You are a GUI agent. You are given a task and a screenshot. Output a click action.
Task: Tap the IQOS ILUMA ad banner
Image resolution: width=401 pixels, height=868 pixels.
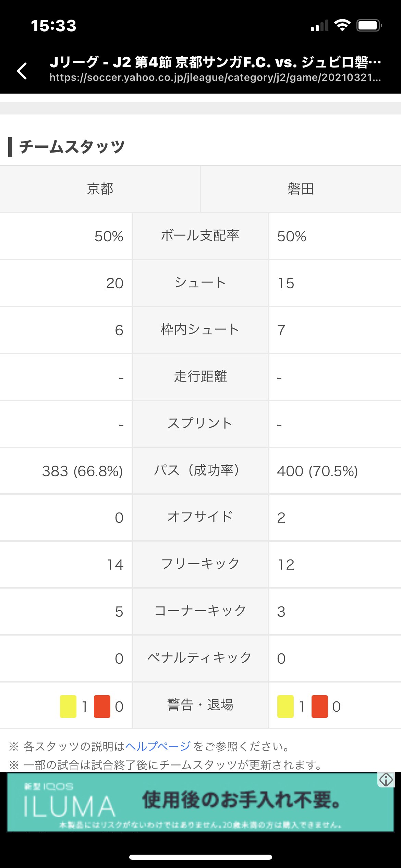(200, 802)
